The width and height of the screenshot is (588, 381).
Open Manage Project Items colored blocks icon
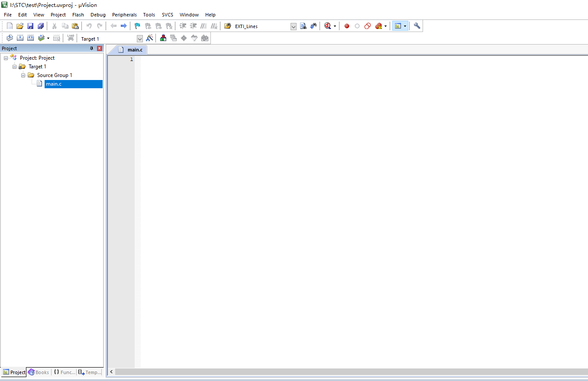[163, 38]
